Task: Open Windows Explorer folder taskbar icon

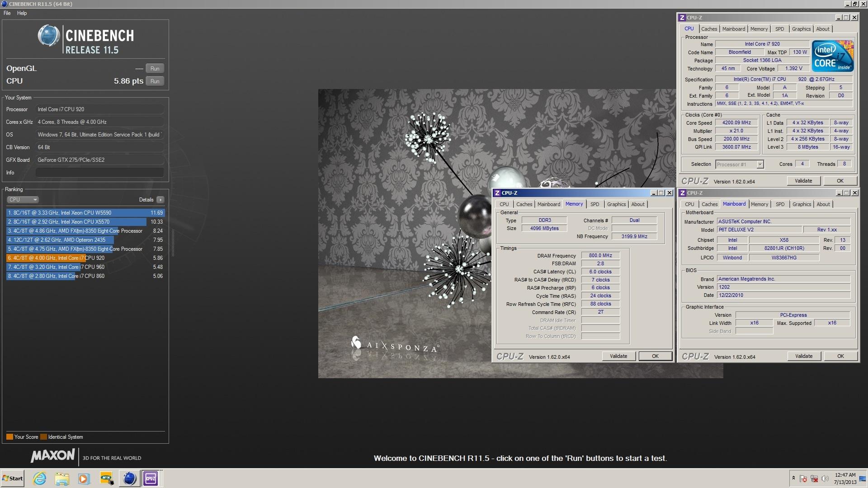Action: click(62, 479)
